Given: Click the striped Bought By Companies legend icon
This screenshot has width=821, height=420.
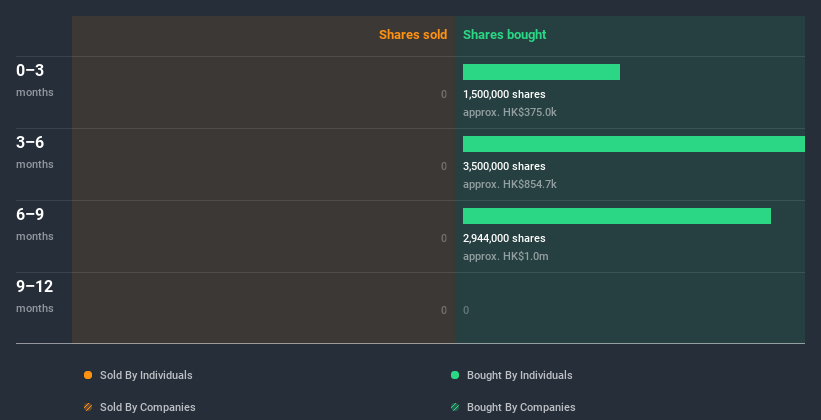Looking at the screenshot, I should coord(455,407).
